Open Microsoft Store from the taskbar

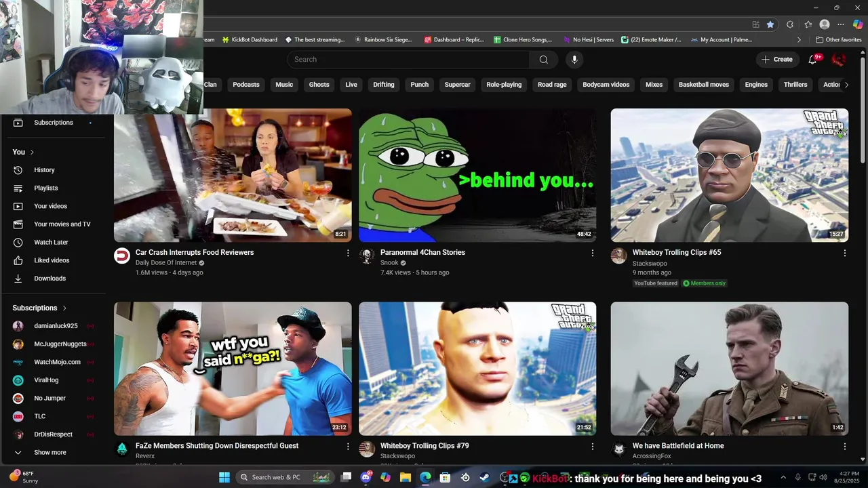445,477
